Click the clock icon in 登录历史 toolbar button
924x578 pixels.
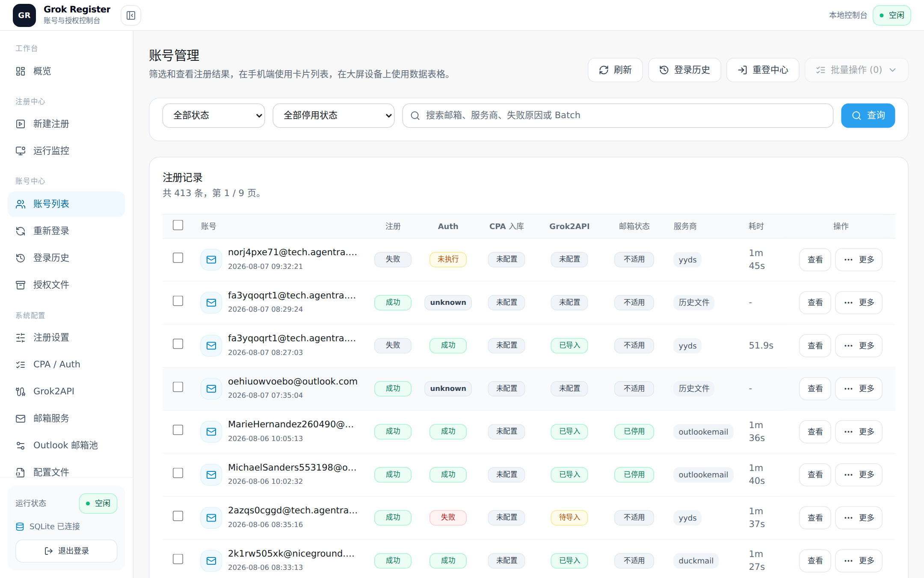[664, 70]
